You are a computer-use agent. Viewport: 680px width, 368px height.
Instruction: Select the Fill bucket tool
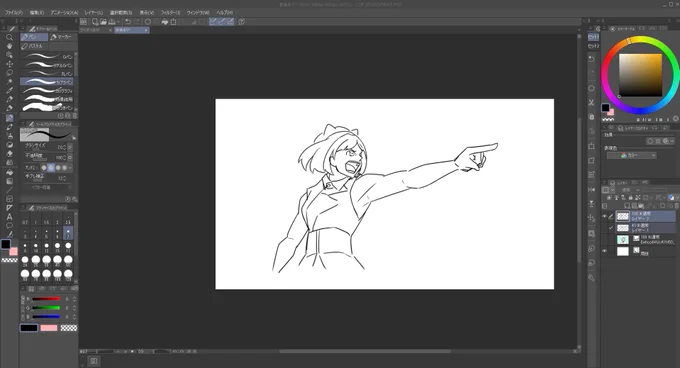[9, 172]
